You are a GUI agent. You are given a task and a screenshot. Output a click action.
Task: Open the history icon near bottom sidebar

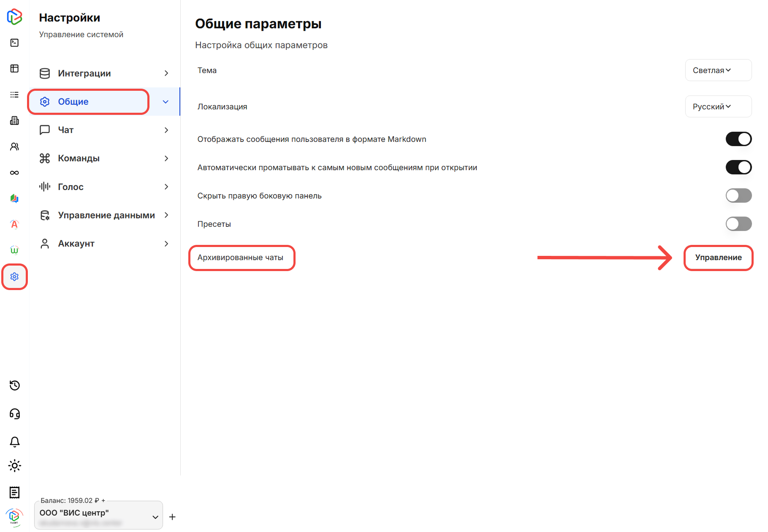click(14, 385)
